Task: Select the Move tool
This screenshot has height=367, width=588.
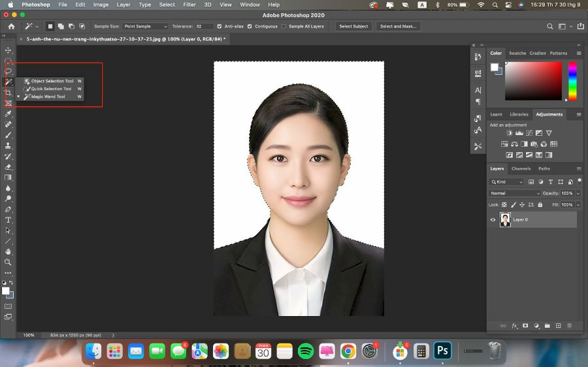Action: [x=8, y=50]
